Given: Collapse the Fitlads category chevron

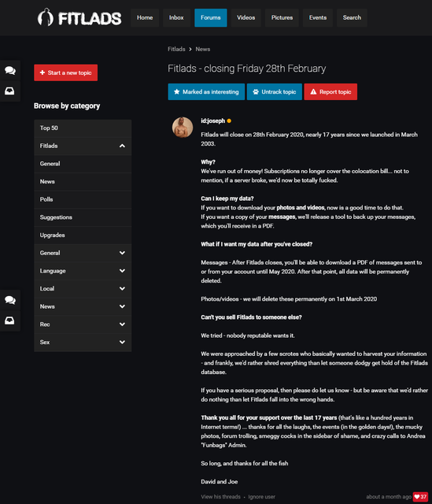Looking at the screenshot, I should point(122,146).
